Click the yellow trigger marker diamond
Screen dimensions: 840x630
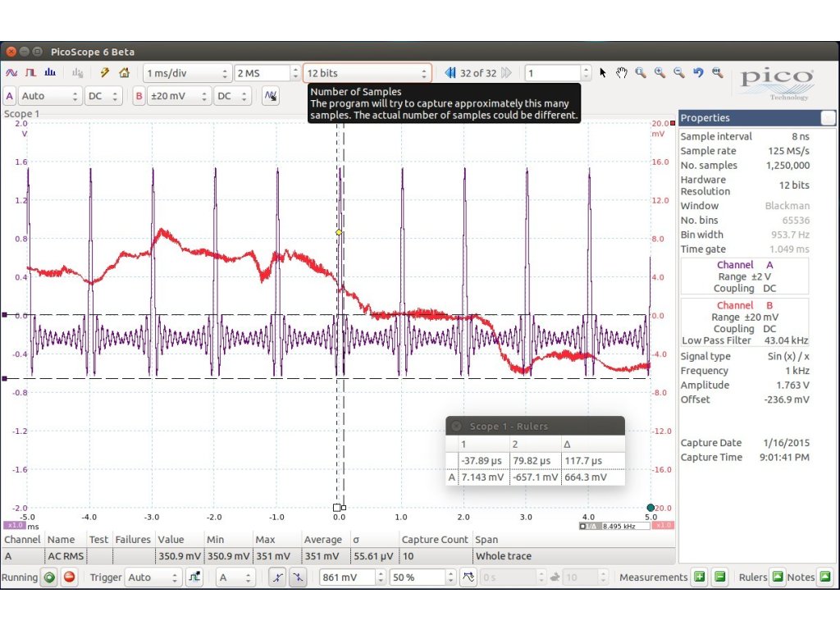(x=339, y=232)
